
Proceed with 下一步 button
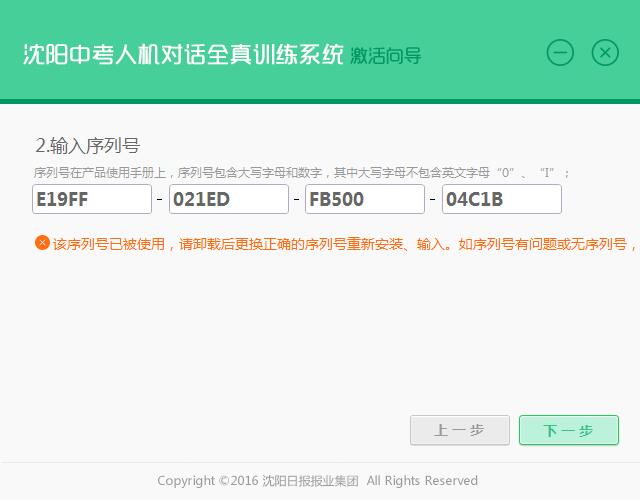tap(569, 430)
